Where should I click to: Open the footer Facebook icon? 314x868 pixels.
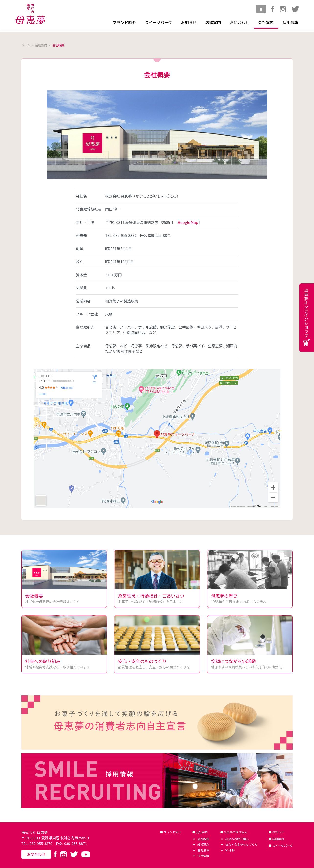tap(55, 854)
